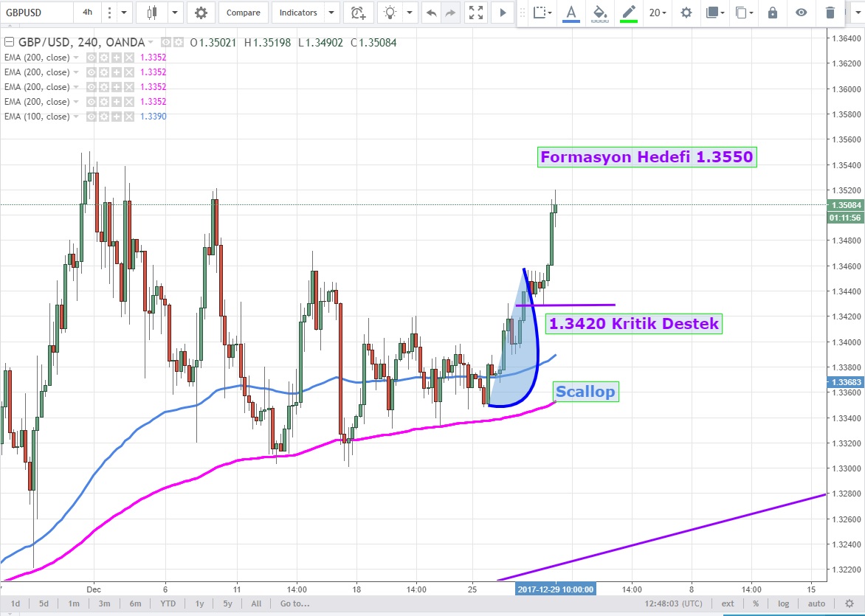The image size is (865, 616).
Task: Lock the selected drawing with padlock icon
Action: point(773,13)
